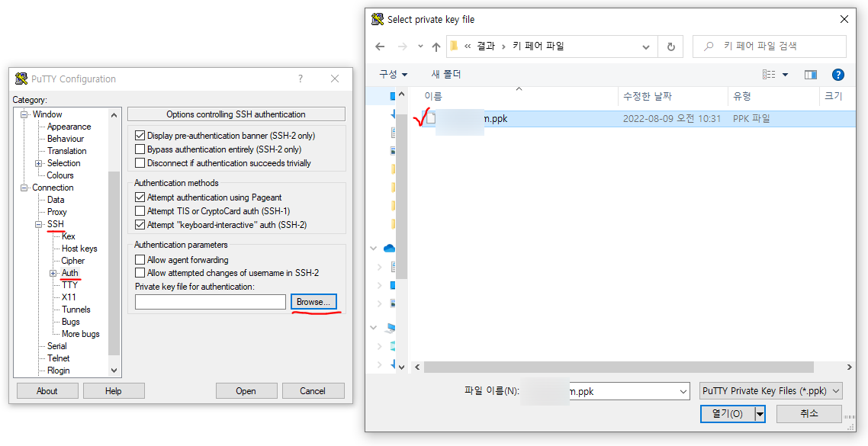Open the 구성 menu
868x446 pixels.
click(x=393, y=74)
